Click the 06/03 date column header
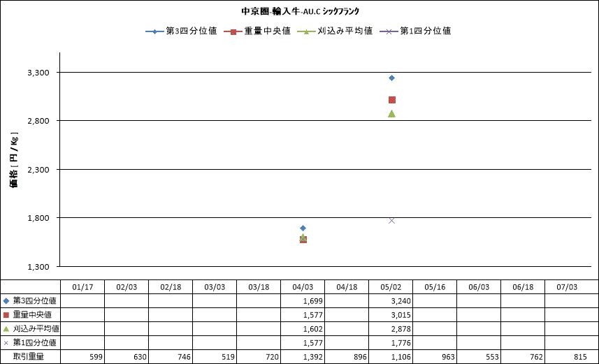 pos(479,287)
